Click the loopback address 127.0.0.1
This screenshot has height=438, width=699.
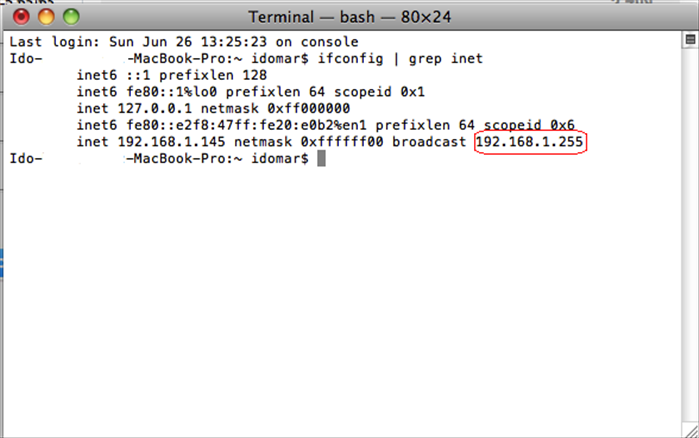155,109
